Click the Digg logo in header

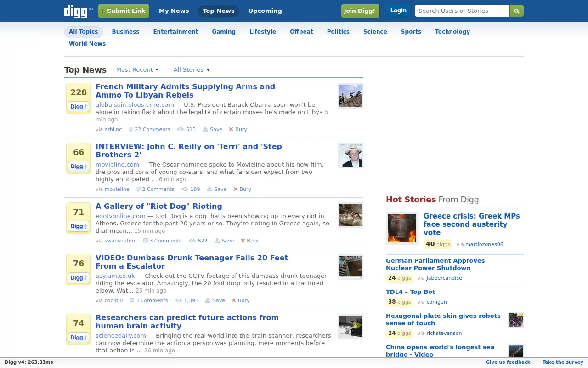point(78,11)
